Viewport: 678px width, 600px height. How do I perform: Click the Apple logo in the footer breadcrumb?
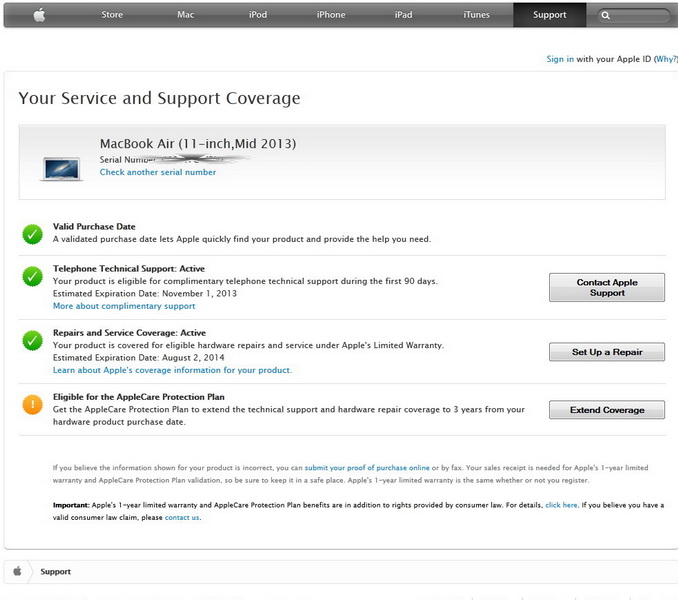tap(17, 571)
